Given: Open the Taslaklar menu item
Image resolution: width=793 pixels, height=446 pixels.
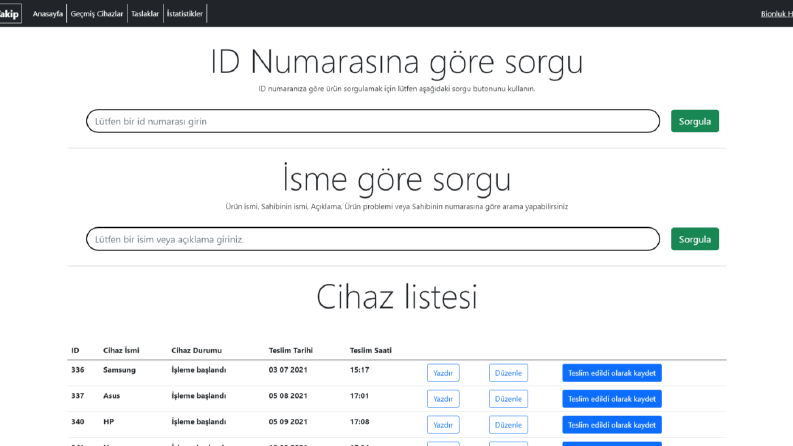Looking at the screenshot, I should pyautogui.click(x=145, y=14).
